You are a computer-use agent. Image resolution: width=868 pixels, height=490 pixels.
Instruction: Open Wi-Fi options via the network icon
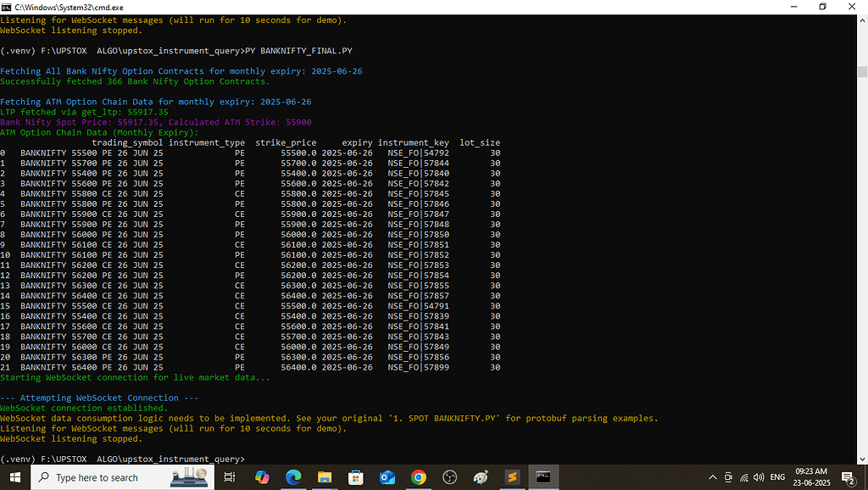tap(743, 477)
